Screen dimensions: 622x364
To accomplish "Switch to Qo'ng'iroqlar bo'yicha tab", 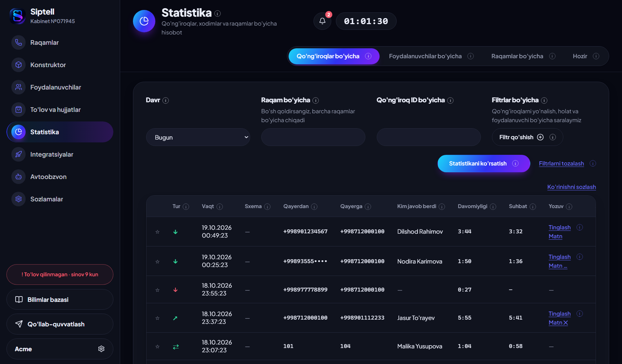I will (334, 56).
